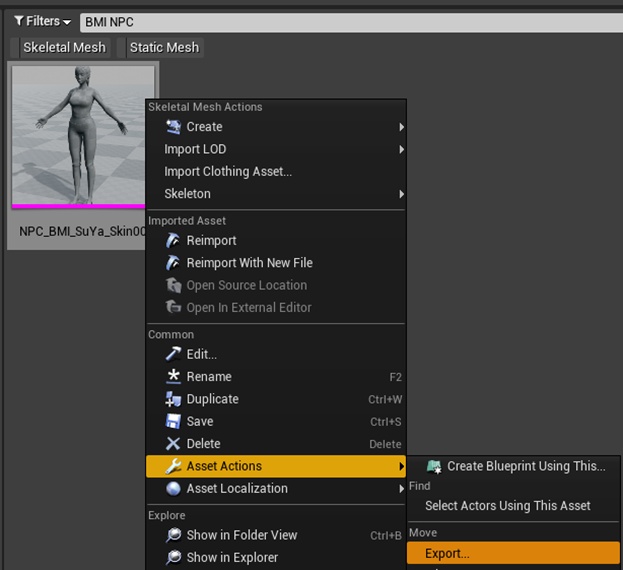The height and width of the screenshot is (570, 623).
Task: Select the NPC_BMI_SuYa_Skin asset thumbnail
Action: [83, 137]
